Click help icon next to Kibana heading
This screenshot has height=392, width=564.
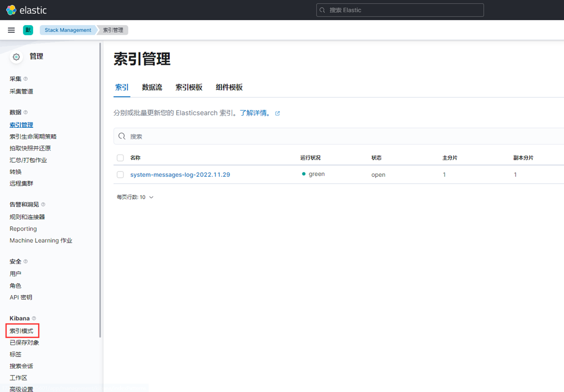point(34,318)
